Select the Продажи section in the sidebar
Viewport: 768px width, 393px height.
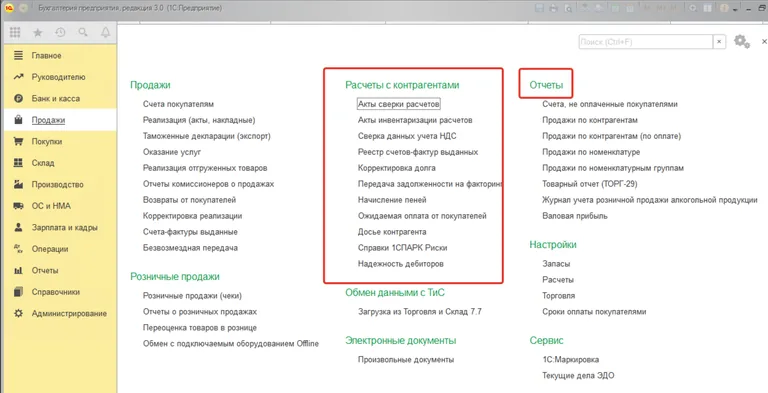(60, 120)
